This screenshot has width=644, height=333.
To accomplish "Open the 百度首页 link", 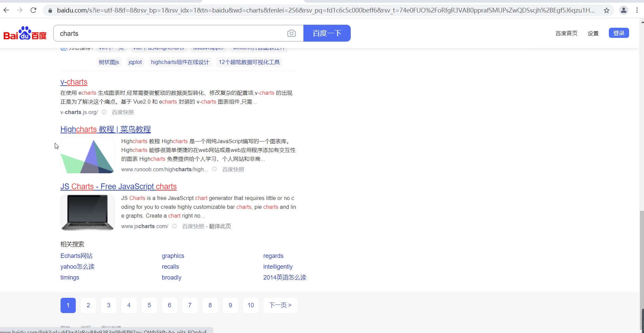I will (x=567, y=33).
